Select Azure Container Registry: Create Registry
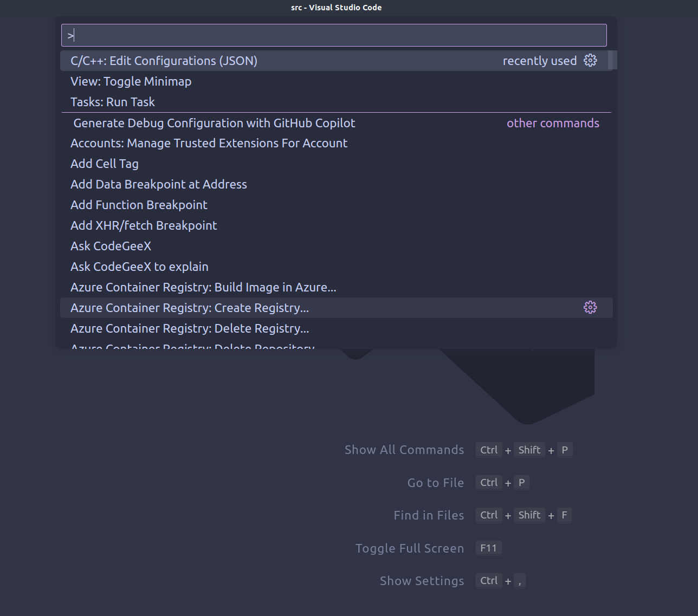 (190, 308)
